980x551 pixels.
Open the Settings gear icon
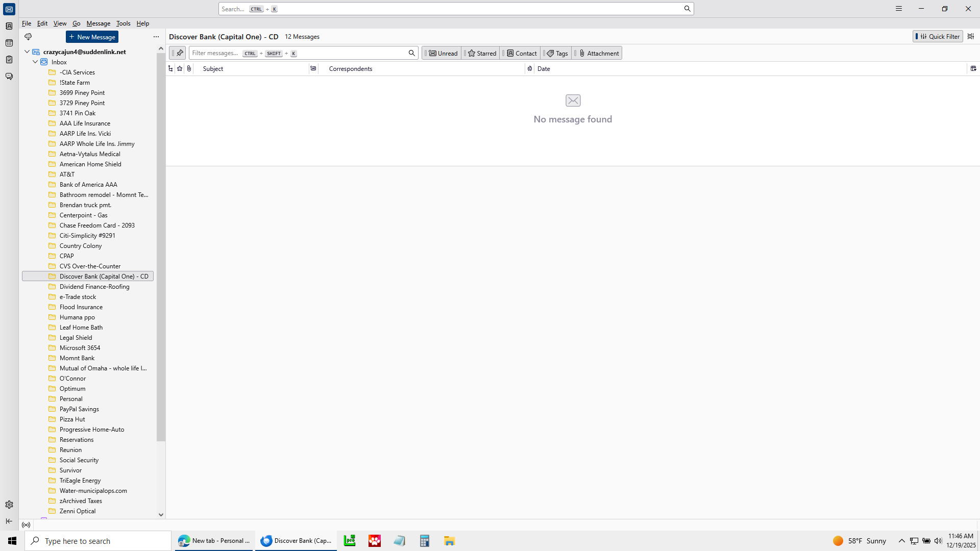click(9, 505)
